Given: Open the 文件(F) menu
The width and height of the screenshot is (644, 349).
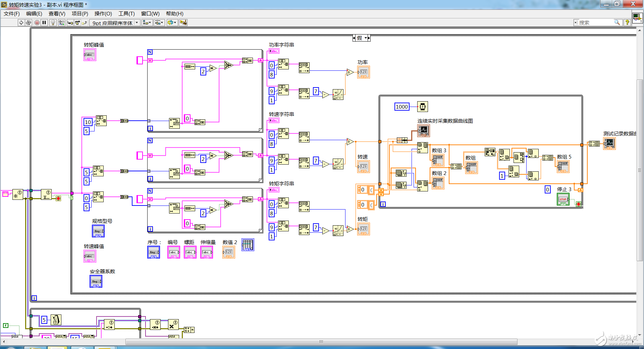Looking at the screenshot, I should pos(12,14).
